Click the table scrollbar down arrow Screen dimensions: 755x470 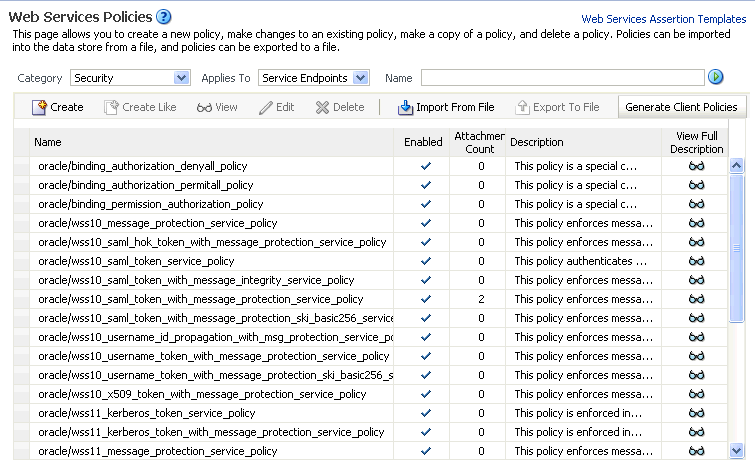pyautogui.click(x=737, y=451)
